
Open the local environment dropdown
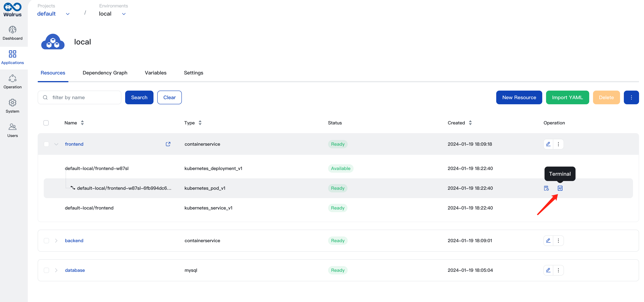pos(112,14)
